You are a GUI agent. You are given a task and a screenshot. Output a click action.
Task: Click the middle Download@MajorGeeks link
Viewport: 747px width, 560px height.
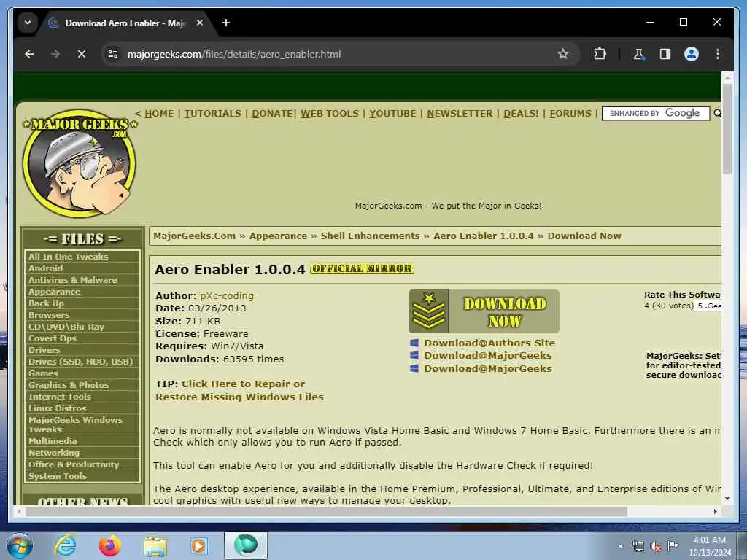point(488,356)
